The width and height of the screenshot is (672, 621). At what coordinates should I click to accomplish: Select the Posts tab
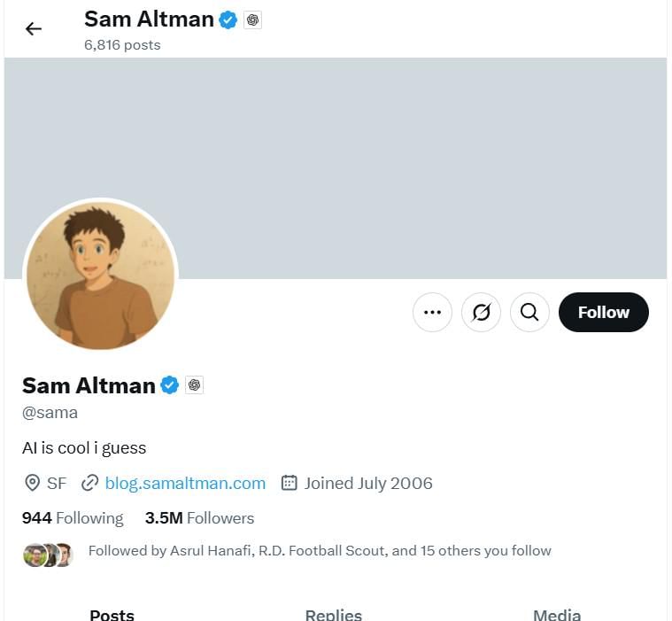(x=112, y=614)
